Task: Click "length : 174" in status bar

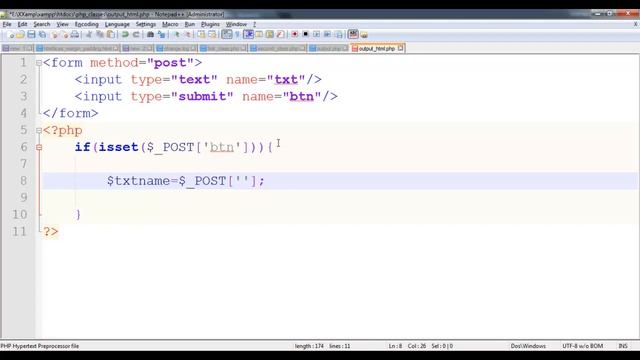Action: pos(309,346)
